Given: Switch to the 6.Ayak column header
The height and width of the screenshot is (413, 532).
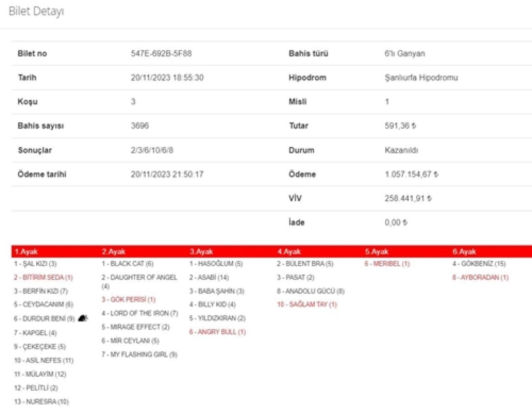Looking at the screenshot, I should 464,252.
